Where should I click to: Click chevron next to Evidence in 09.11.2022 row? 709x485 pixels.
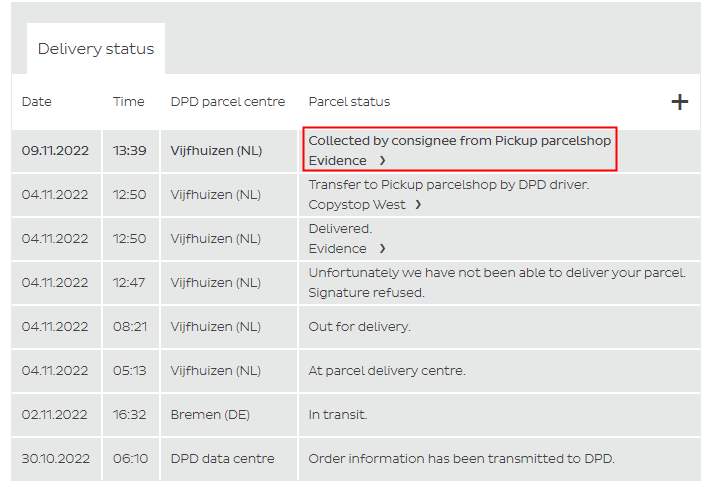tap(382, 161)
